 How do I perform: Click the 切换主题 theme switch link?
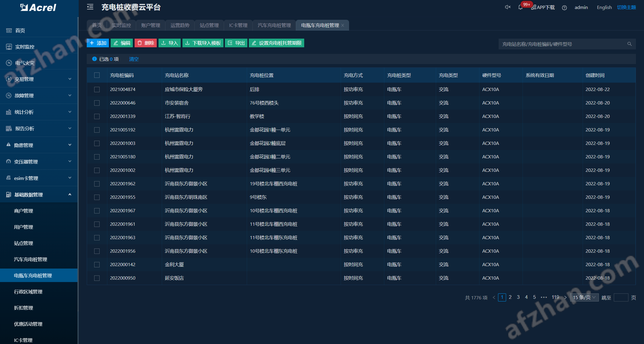point(626,7)
